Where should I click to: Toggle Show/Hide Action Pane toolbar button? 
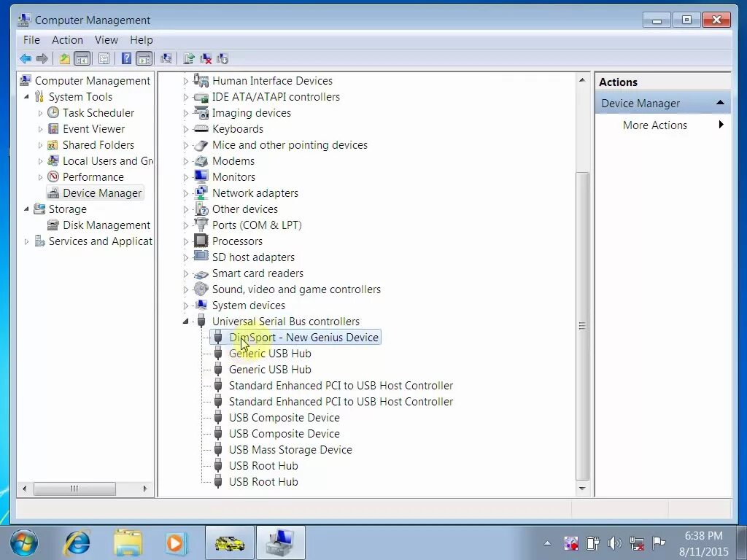pyautogui.click(x=144, y=58)
